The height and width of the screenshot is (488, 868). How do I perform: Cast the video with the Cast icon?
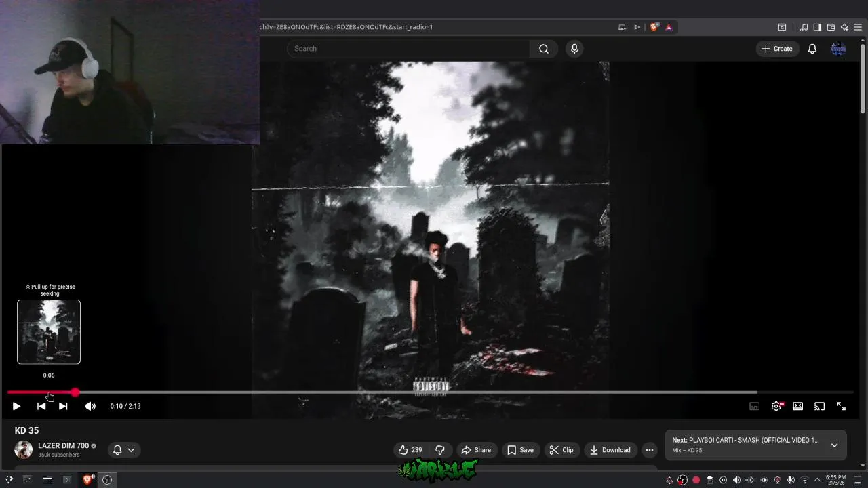(x=819, y=406)
